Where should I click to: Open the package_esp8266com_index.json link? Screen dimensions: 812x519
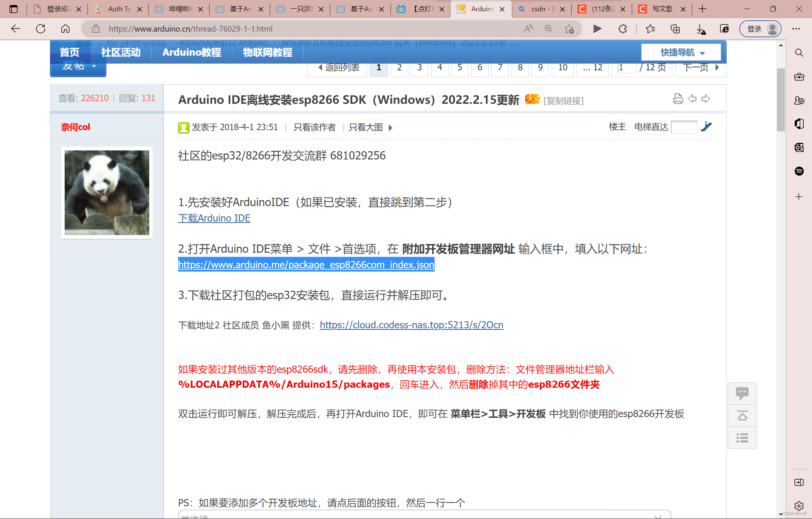click(x=306, y=265)
